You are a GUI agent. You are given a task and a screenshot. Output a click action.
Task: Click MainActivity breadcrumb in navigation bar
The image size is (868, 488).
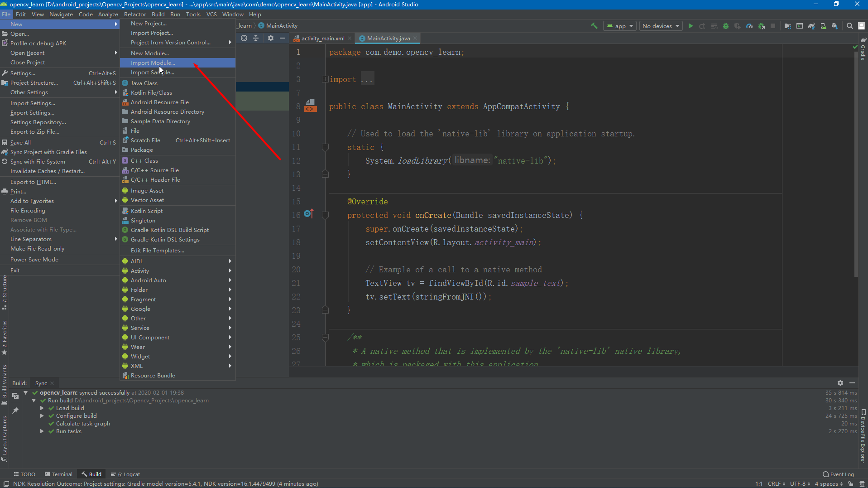[278, 25]
